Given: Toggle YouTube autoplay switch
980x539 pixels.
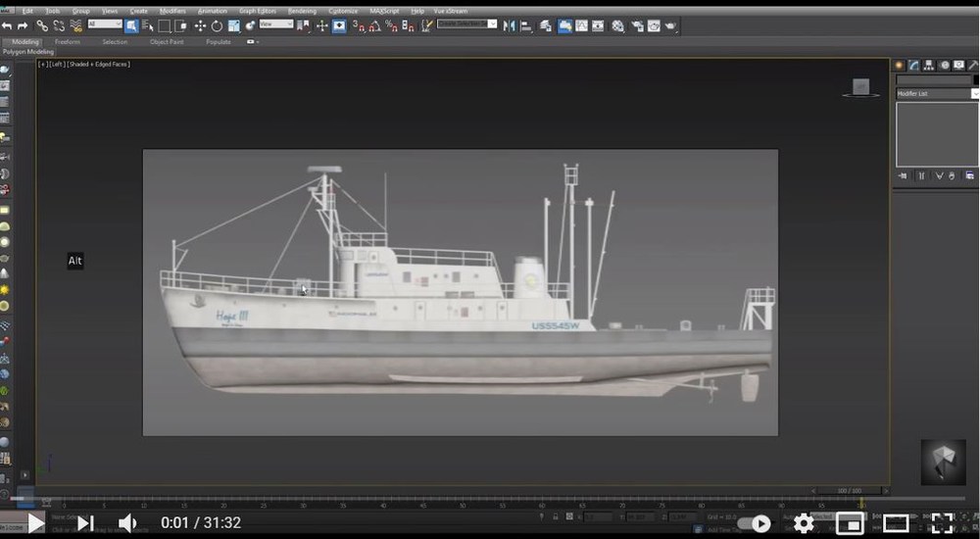Looking at the screenshot, I should tap(755, 522).
